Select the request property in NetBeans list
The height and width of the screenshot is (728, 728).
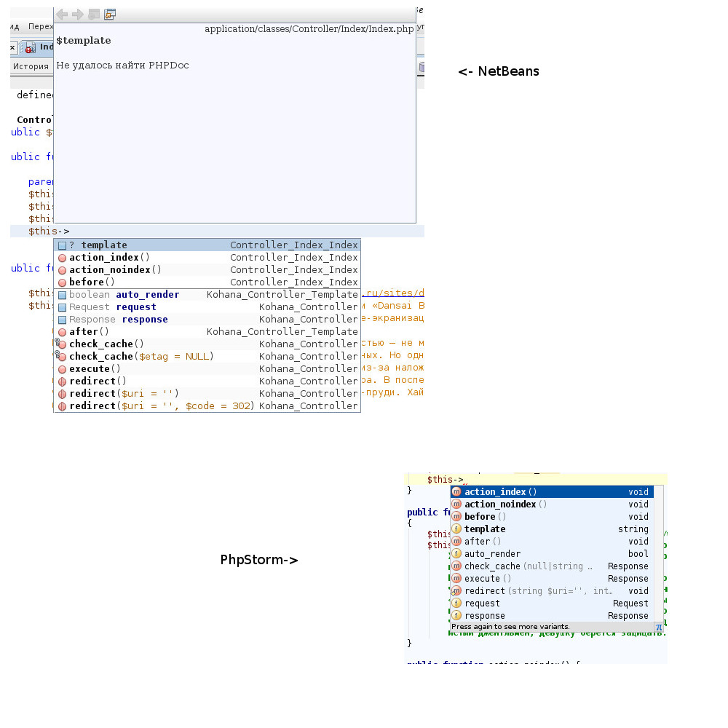(x=135, y=307)
